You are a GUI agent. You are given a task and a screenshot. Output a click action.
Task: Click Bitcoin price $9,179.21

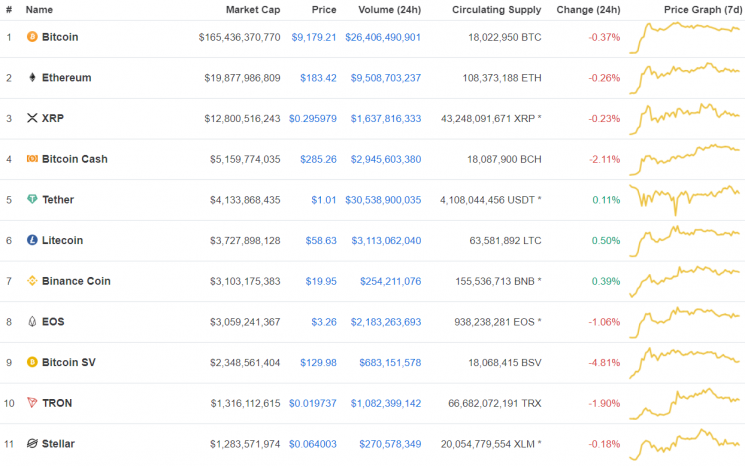pos(314,37)
